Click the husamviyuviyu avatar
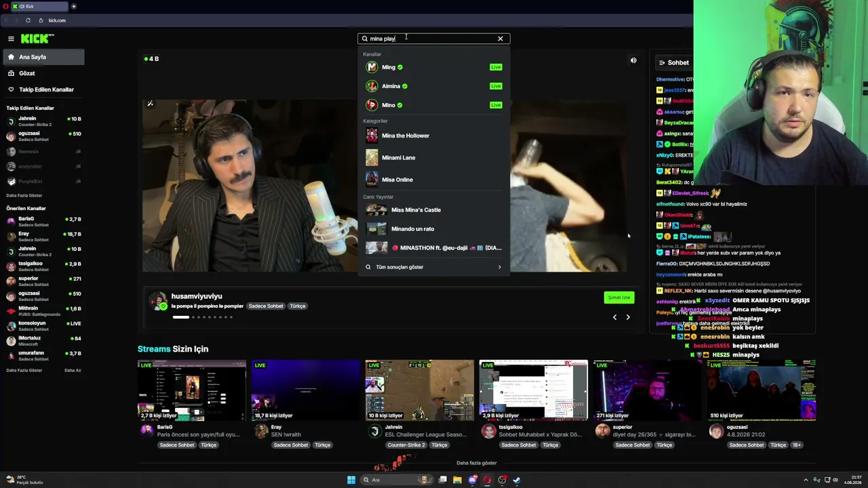 click(158, 301)
